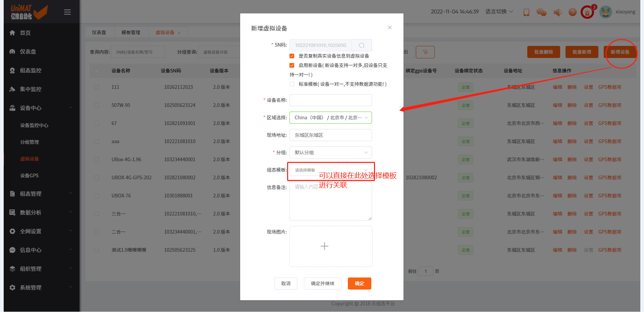
Task: Enable the 标准模板 checkbox
Action: point(292,84)
